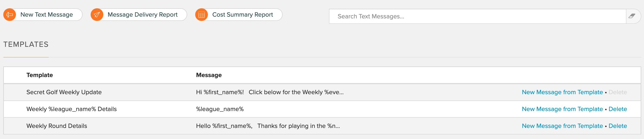Screen dimensions: 644x139
Task: Click the eraser icon beside the search box
Action: (x=632, y=16)
